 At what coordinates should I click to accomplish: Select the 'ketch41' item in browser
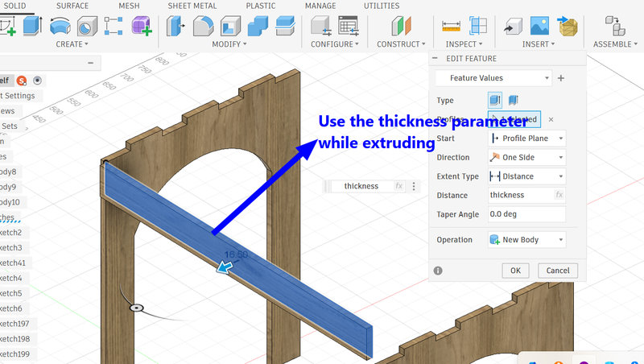point(13,263)
